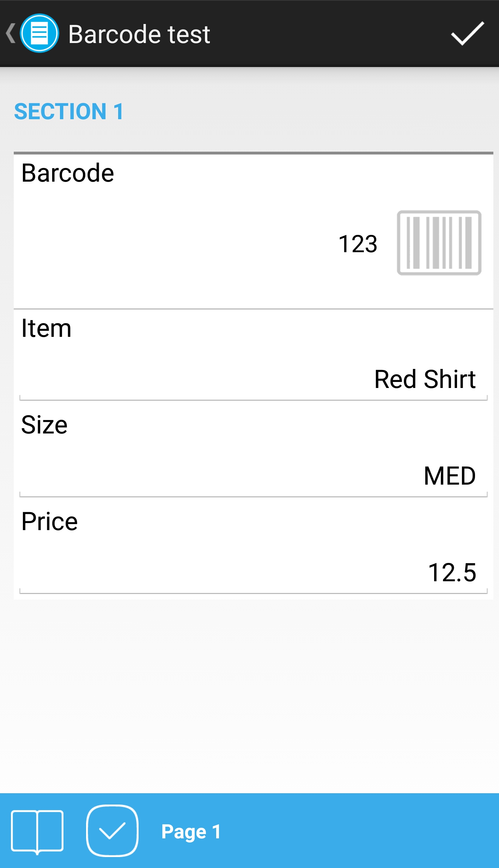
Task: Edit the Price field 12.5
Action: 452,572
